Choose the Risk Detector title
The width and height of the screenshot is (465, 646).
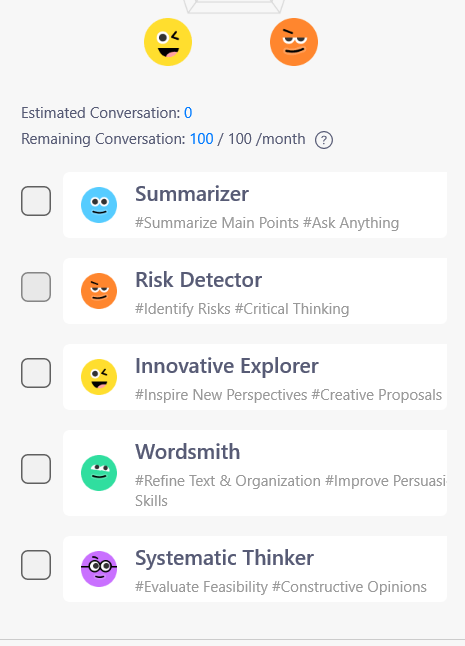point(199,280)
